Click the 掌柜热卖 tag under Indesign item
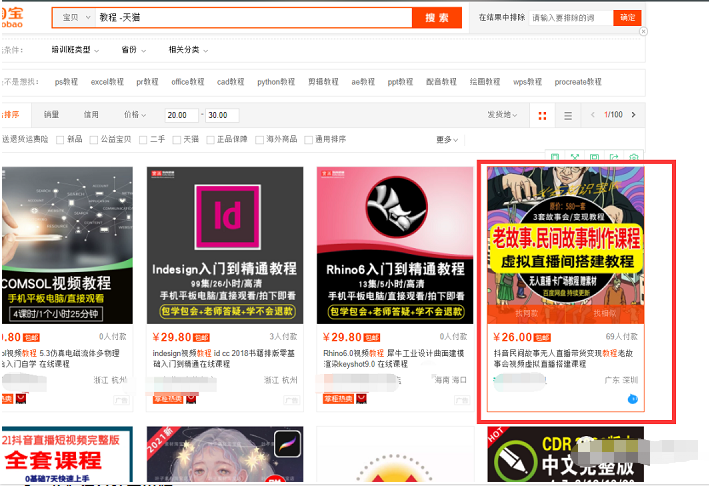709x486 pixels. point(167,399)
